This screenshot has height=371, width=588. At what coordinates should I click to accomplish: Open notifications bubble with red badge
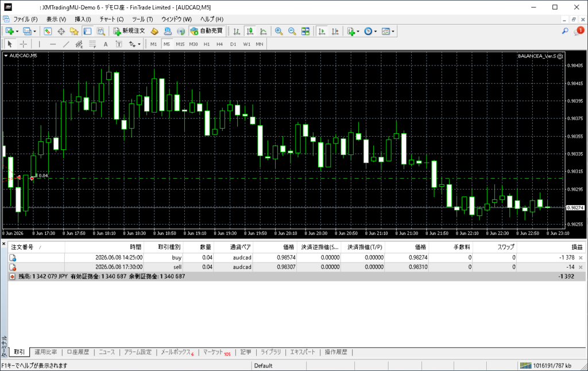(579, 31)
